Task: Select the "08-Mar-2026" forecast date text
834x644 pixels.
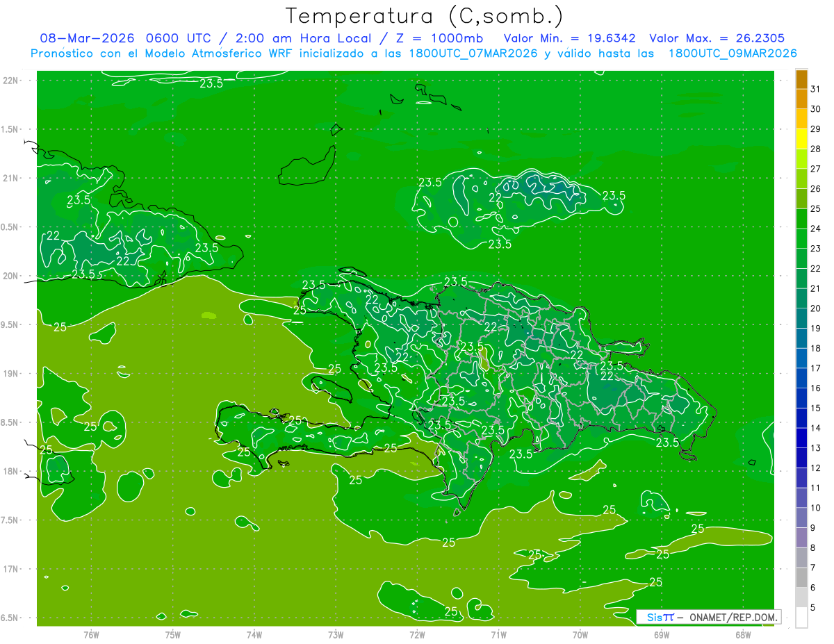Action: (x=88, y=38)
